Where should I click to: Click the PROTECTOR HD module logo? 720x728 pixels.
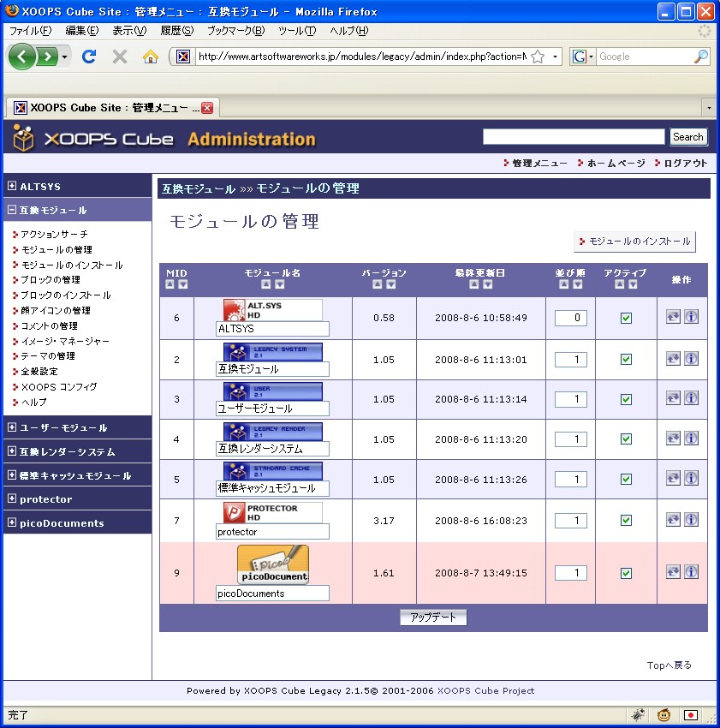click(x=272, y=512)
